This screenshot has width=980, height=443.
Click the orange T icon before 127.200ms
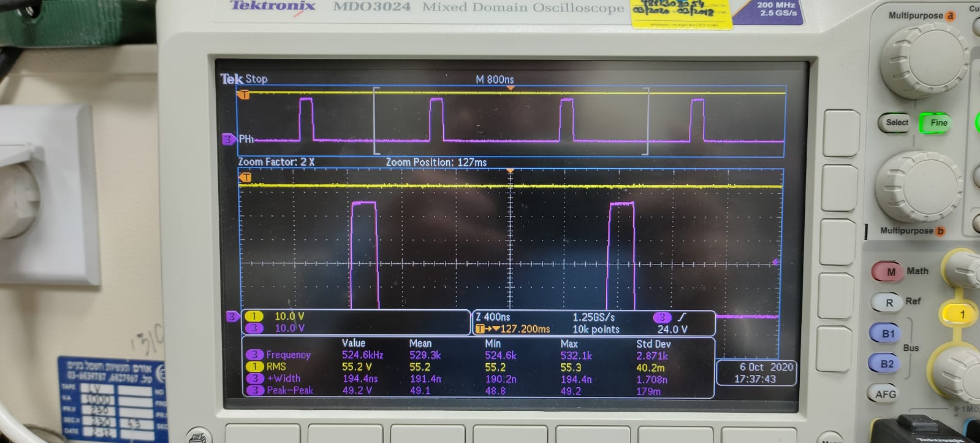(x=481, y=329)
